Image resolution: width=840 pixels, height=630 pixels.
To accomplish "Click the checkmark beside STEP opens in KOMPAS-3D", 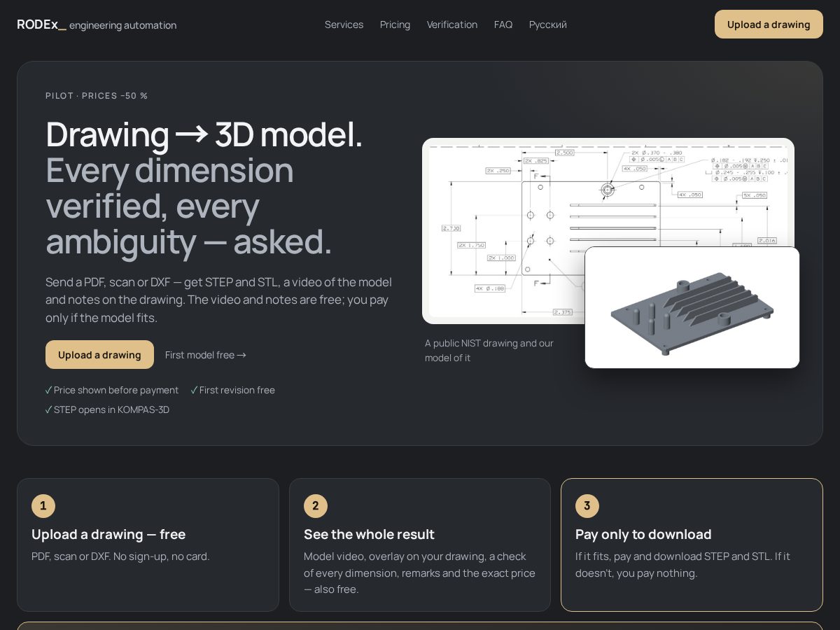I will pyautogui.click(x=49, y=409).
